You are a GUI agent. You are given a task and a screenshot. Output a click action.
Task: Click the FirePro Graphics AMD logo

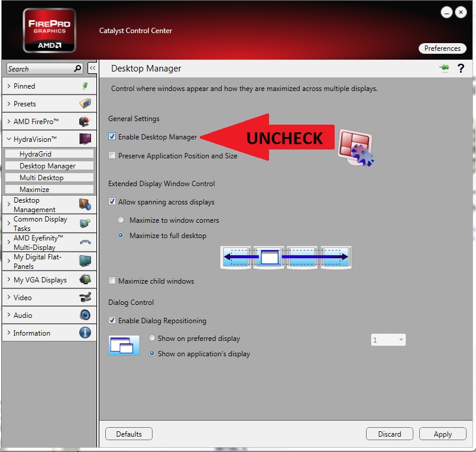(49, 30)
